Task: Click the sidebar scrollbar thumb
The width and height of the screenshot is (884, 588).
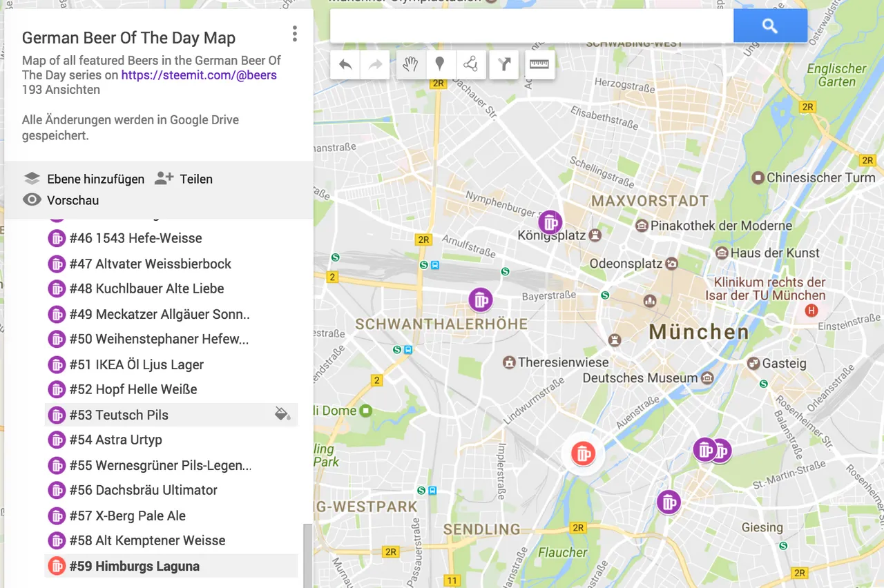Action: [x=308, y=556]
